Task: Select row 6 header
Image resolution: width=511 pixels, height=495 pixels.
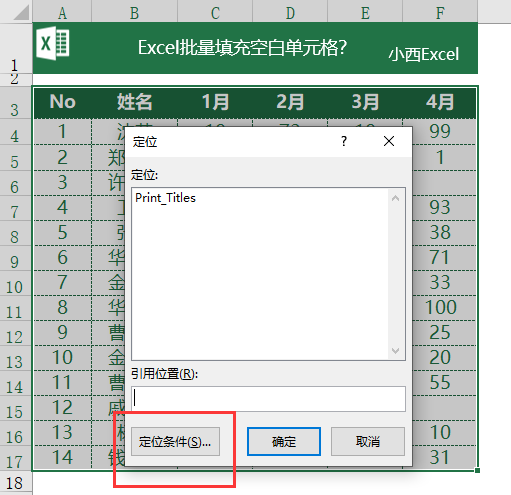Action: pos(16,183)
